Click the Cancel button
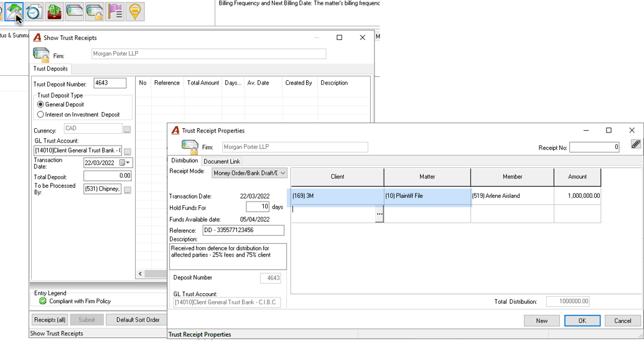 coord(622,320)
